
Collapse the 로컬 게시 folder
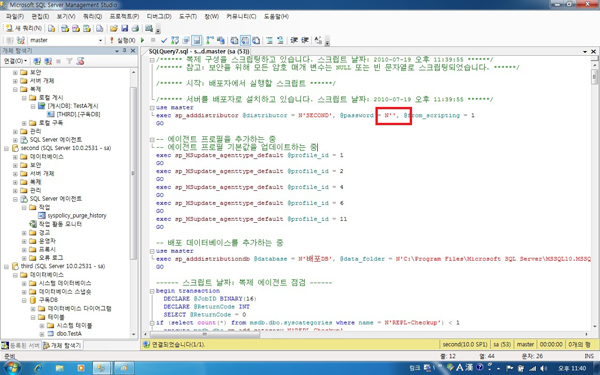click(24, 98)
